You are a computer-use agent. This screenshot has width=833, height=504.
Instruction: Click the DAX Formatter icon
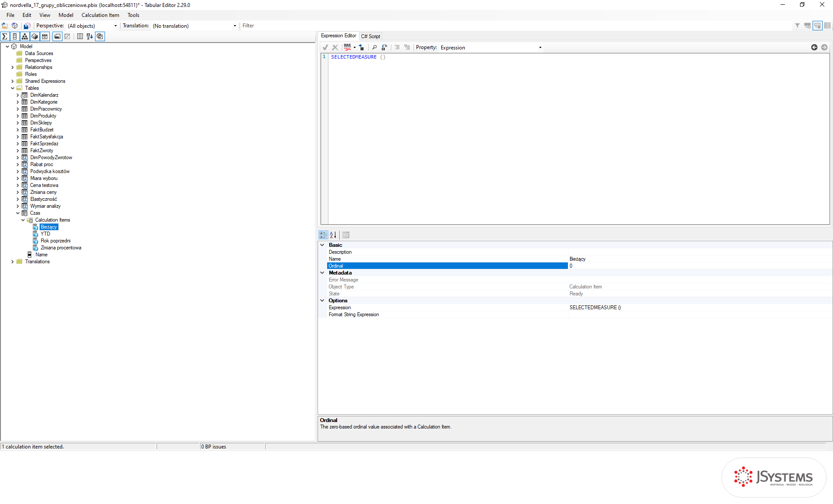click(348, 47)
